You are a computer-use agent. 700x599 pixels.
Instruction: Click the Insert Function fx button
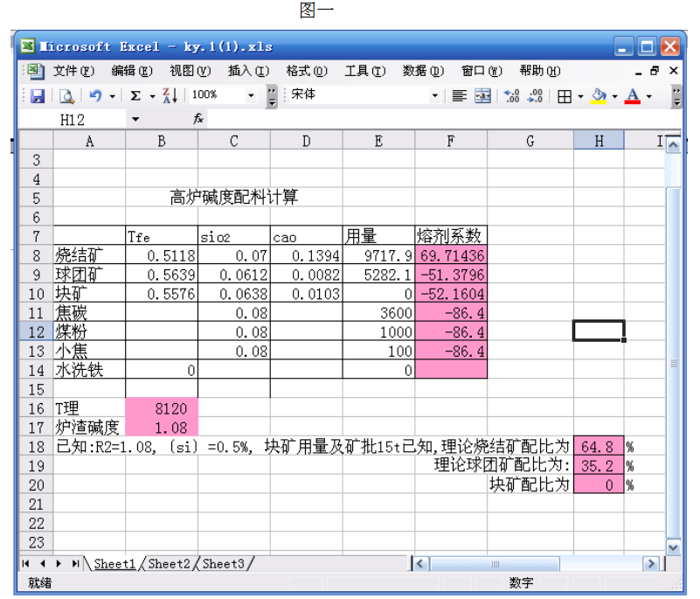click(x=199, y=119)
